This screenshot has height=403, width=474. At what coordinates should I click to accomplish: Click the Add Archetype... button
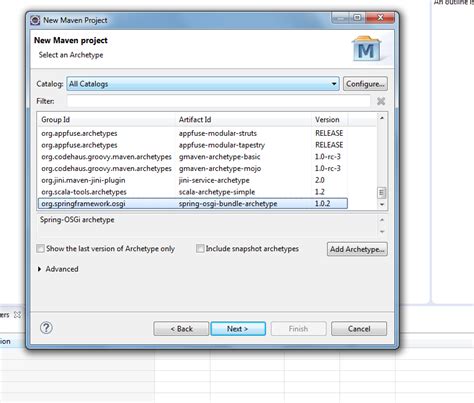click(357, 249)
